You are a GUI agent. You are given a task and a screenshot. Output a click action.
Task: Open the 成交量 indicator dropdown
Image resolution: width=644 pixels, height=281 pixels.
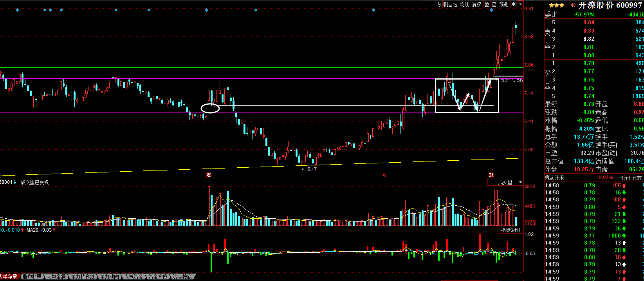click(x=520, y=182)
